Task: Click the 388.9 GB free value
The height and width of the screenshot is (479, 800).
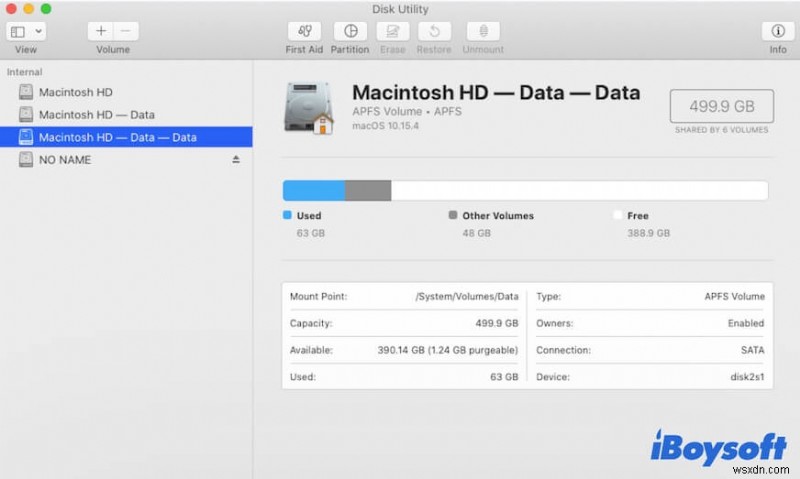Action: pos(648,233)
